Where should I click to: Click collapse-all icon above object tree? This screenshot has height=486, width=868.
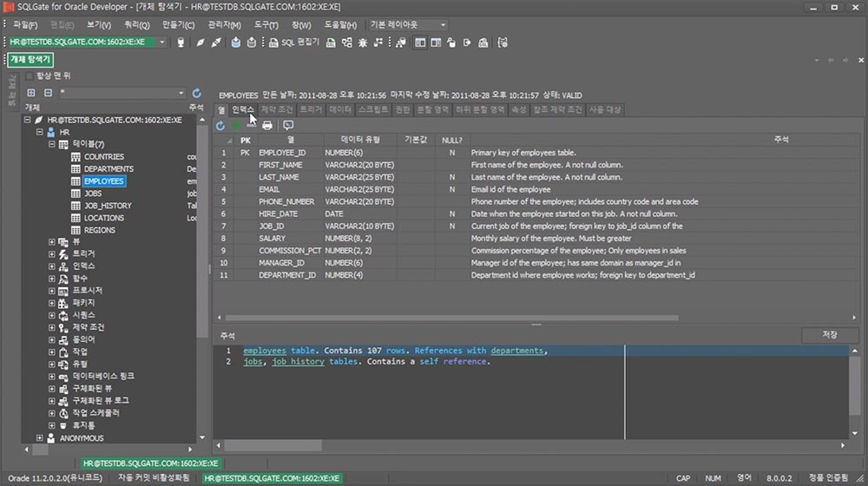pos(48,93)
